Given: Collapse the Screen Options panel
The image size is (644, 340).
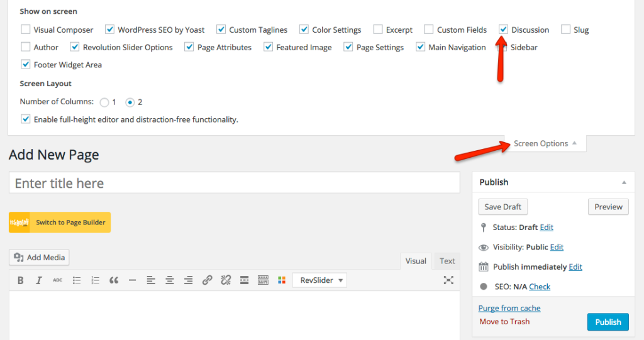Looking at the screenshot, I should pos(545,143).
